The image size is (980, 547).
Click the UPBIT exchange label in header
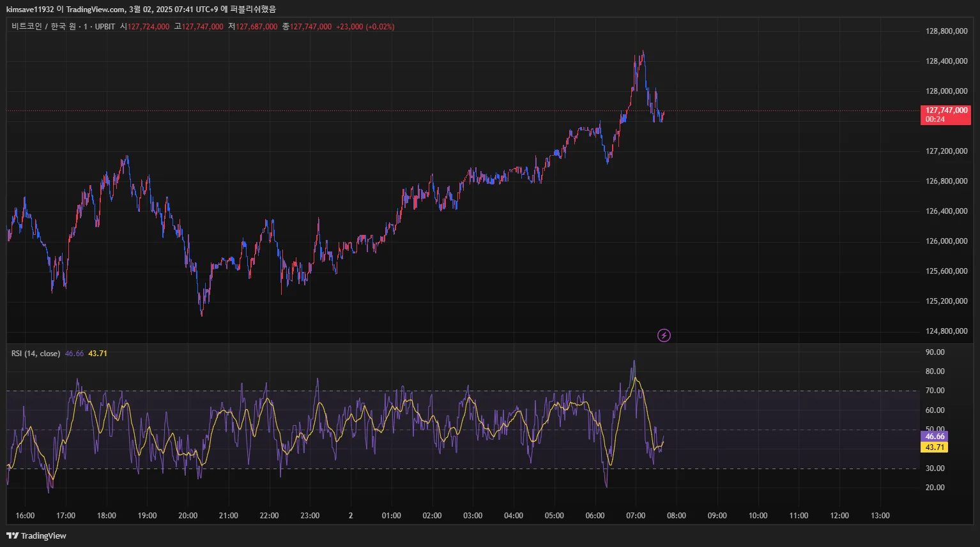point(105,27)
